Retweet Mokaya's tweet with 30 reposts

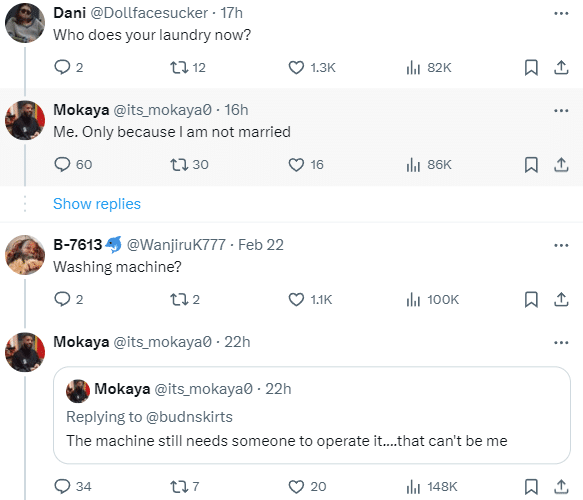coord(179,165)
